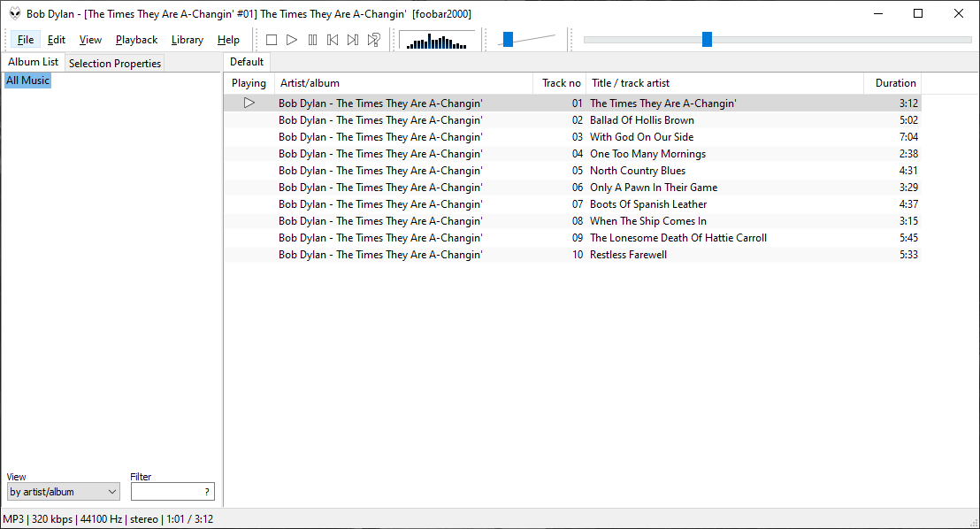Click the volume slider handle
Viewport: 980px width, 529px height.
(x=508, y=40)
